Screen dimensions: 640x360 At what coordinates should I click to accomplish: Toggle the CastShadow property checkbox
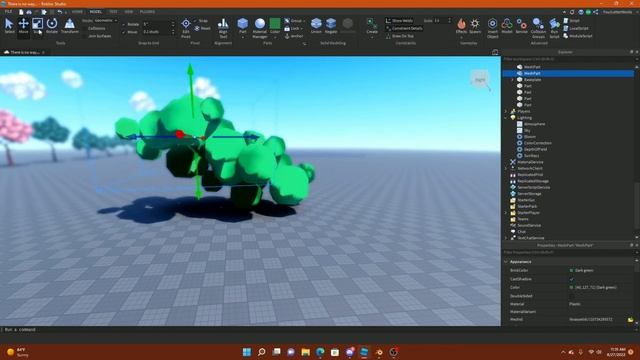pos(571,279)
